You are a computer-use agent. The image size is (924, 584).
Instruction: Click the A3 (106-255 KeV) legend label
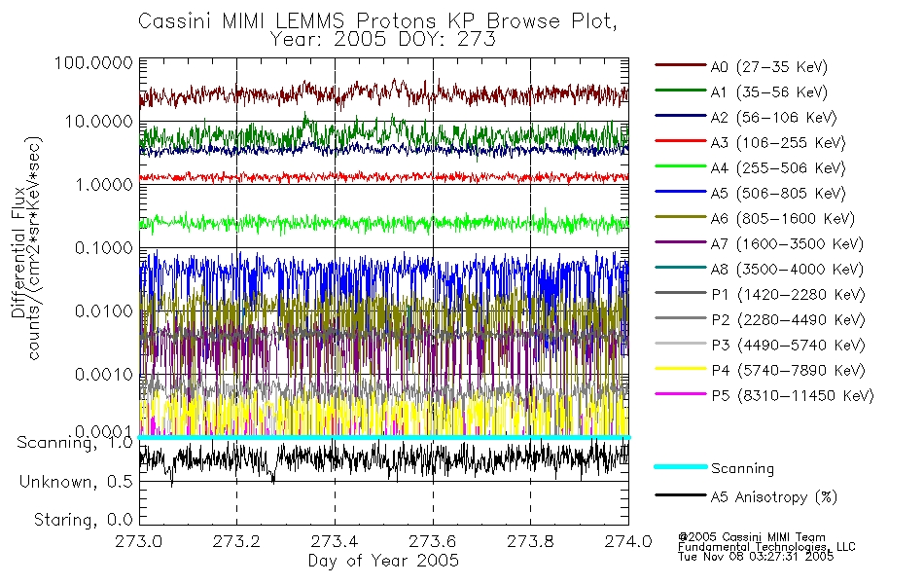tap(778, 143)
